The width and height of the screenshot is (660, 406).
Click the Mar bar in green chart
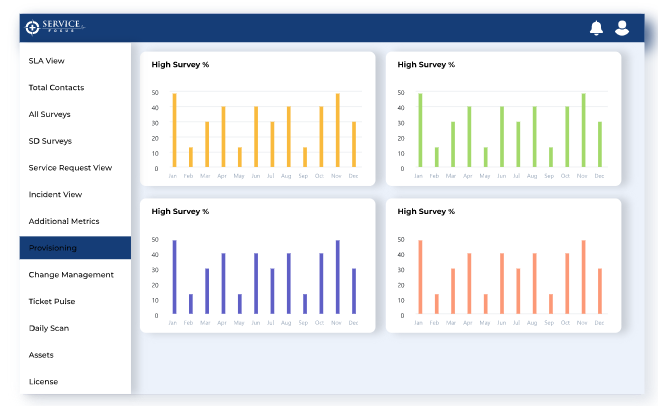[453, 145]
